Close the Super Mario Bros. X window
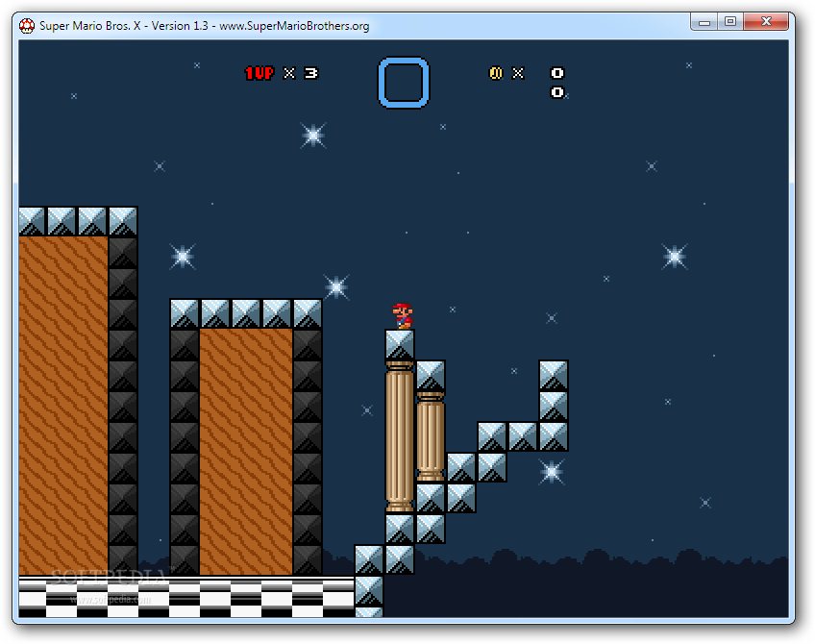This screenshot has height=644, width=815. point(766,22)
